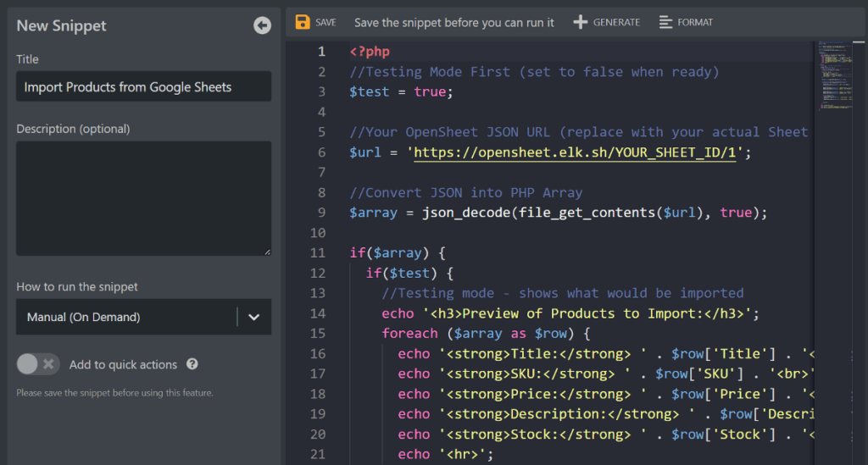This screenshot has width=868, height=465.
Task: Click the plus icon for Generate
Action: click(581, 22)
